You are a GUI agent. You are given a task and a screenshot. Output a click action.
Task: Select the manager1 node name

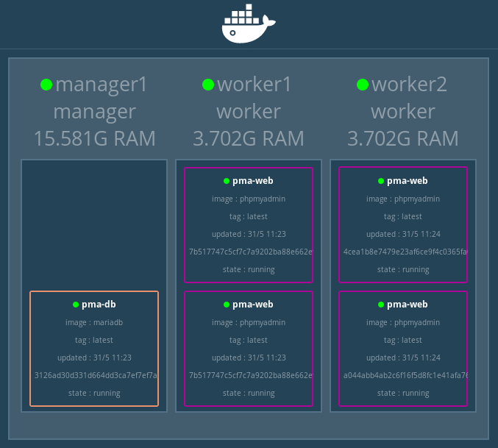pos(101,85)
